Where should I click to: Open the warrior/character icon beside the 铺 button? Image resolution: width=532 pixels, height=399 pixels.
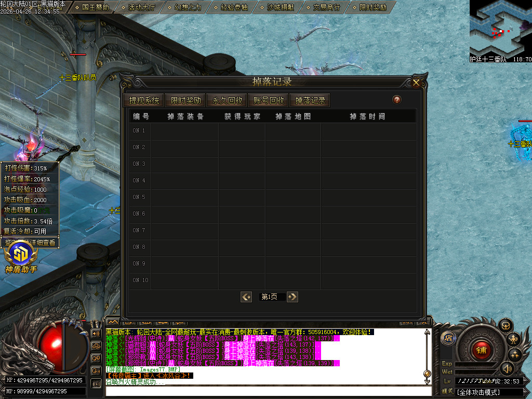click(513, 339)
